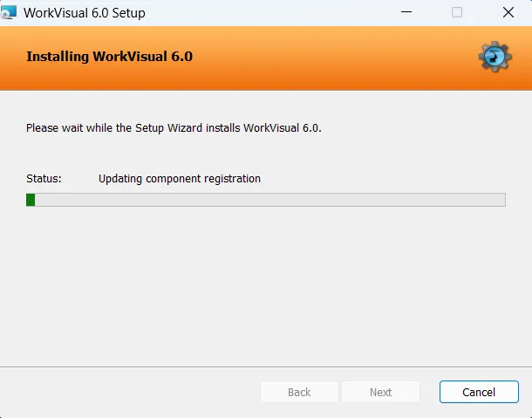Cancel the WorkVisual installation
Screen dimensions: 532x418
click(x=479, y=392)
